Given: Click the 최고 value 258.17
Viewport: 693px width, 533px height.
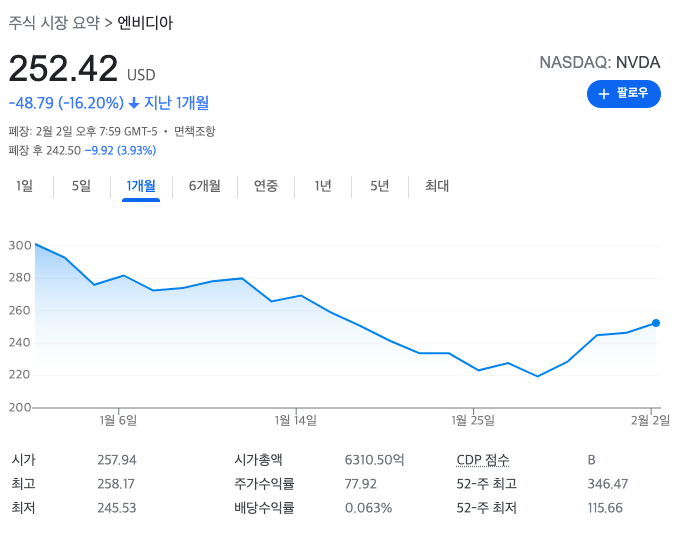Looking at the screenshot, I should 116,484.
